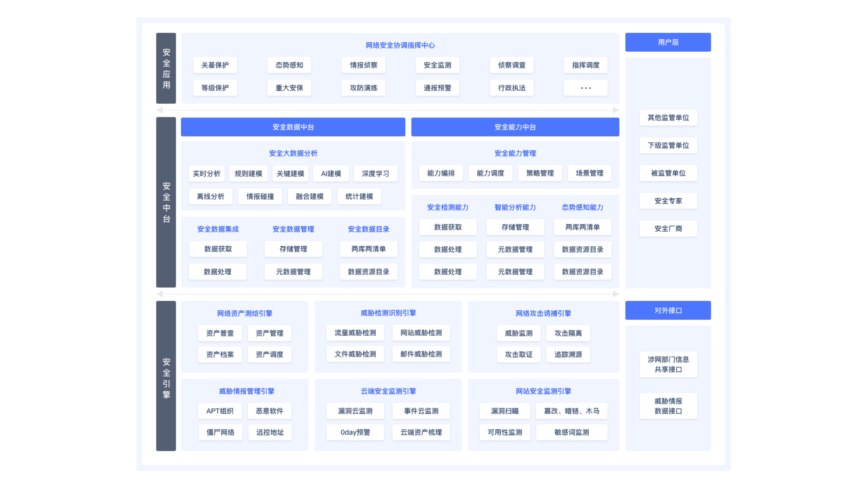Click the 智能分析能力 heading
Image resolution: width=868 pixels, height=488 pixels.
point(515,207)
